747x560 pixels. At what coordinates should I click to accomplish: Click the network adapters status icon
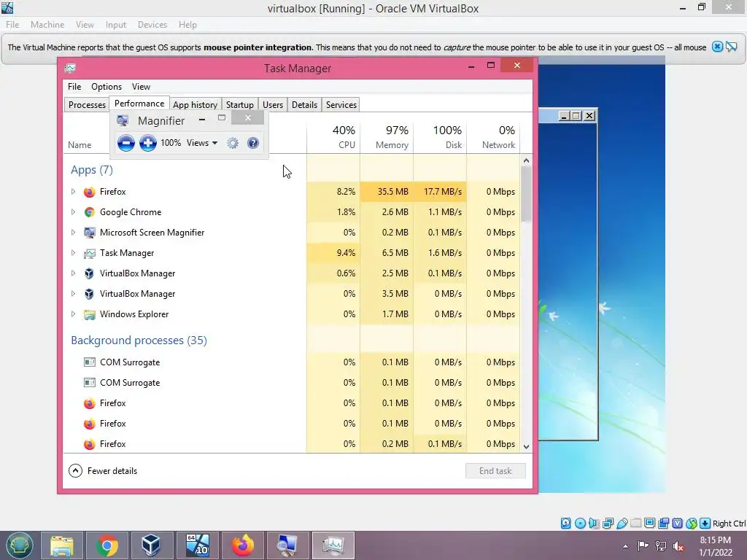click(x=608, y=524)
